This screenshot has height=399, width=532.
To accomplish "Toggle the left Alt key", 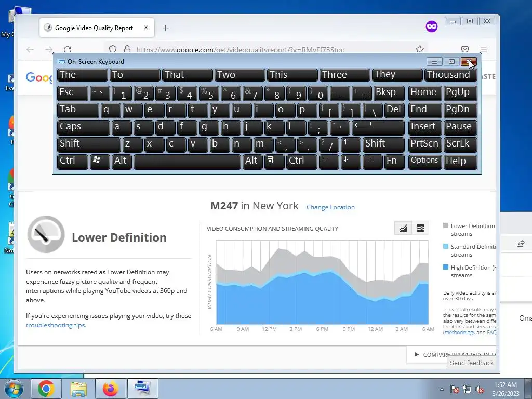I will (122, 162).
